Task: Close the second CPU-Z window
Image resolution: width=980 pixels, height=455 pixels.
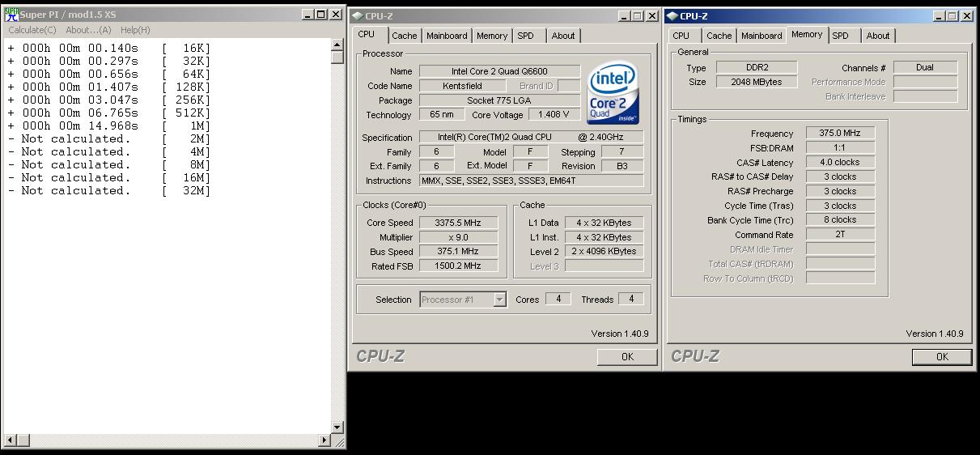Action: 966,15
